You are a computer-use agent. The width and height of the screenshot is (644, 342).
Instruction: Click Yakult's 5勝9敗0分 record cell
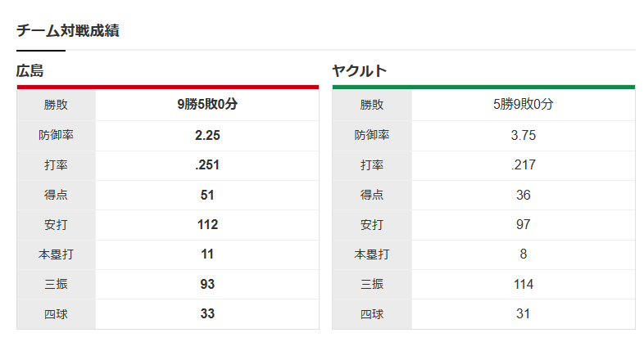[523, 105]
